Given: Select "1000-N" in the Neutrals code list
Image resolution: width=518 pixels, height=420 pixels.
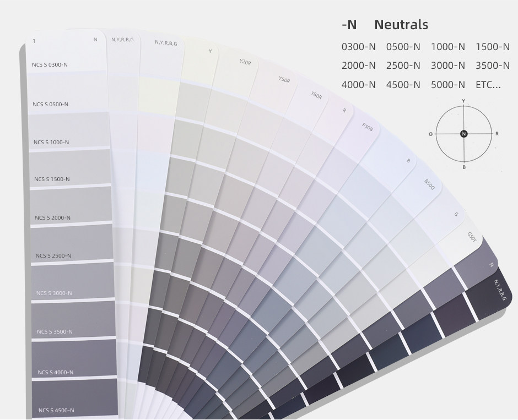Looking at the screenshot, I should (x=447, y=47).
